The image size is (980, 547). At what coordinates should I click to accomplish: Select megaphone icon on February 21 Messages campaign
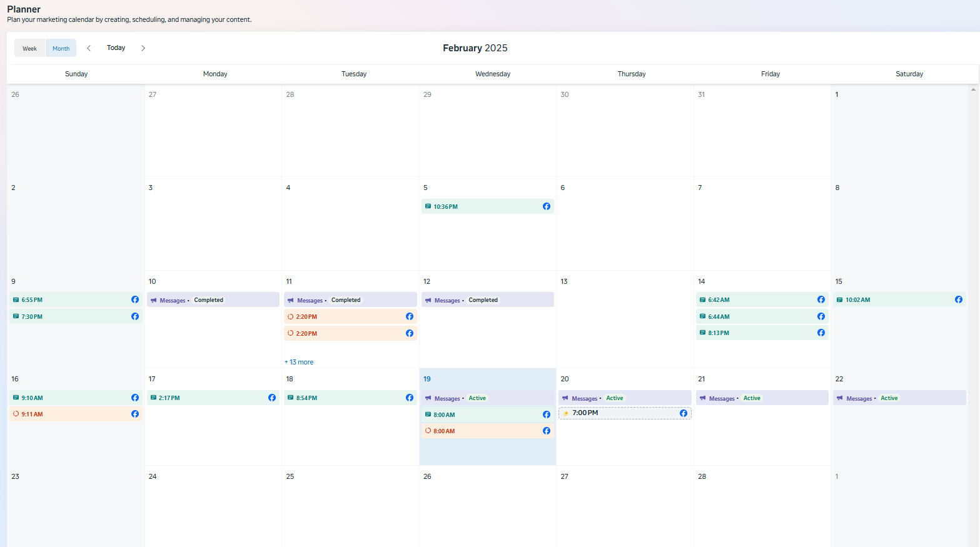pyautogui.click(x=703, y=398)
